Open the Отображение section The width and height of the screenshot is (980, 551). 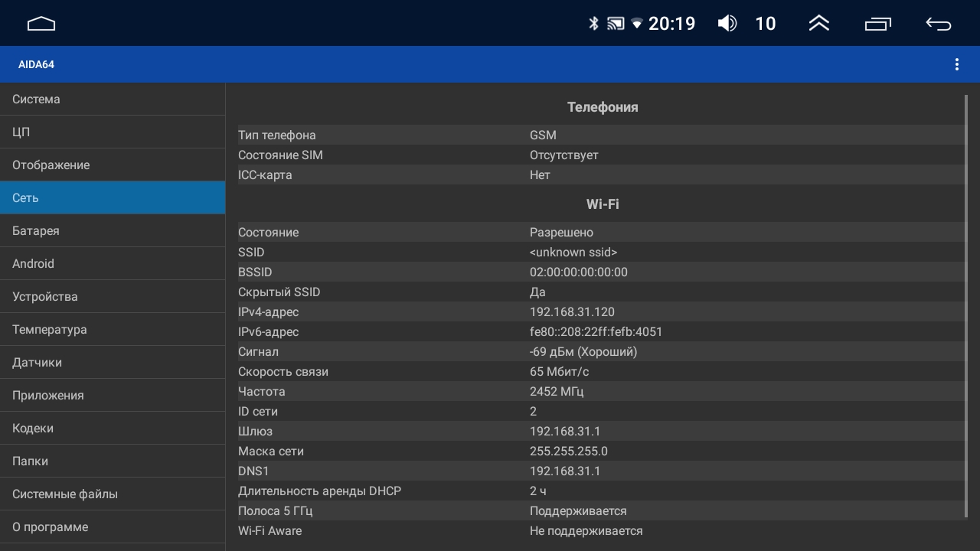113,165
